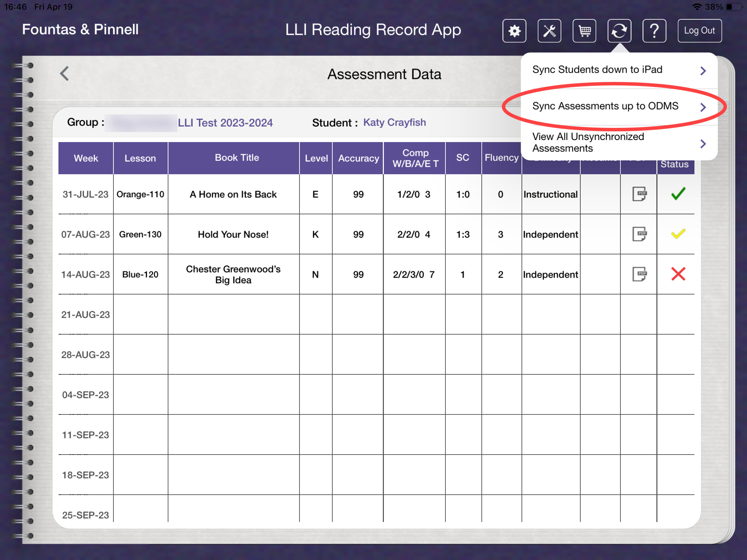Open student Katy Crayfish link
The width and height of the screenshot is (747, 560).
click(394, 122)
